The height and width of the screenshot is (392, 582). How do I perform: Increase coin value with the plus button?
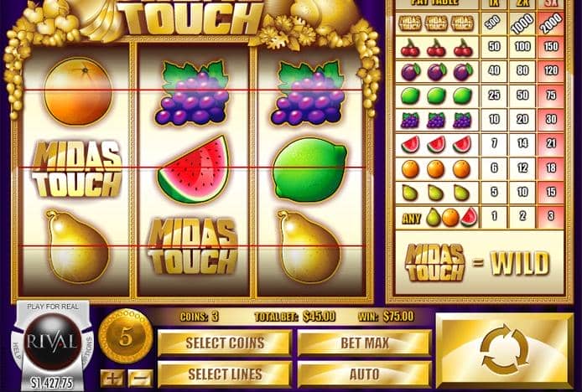[112, 379]
